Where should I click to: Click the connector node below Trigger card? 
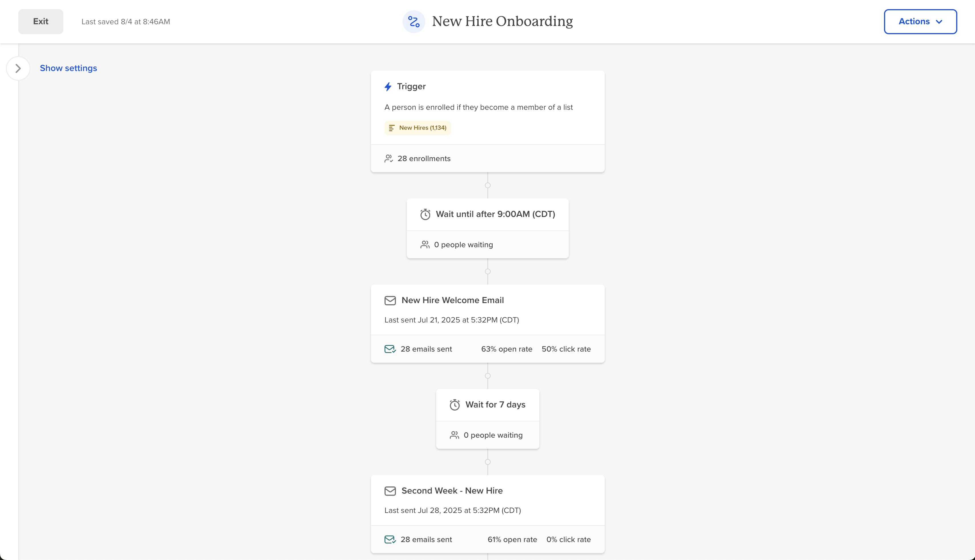click(x=487, y=185)
